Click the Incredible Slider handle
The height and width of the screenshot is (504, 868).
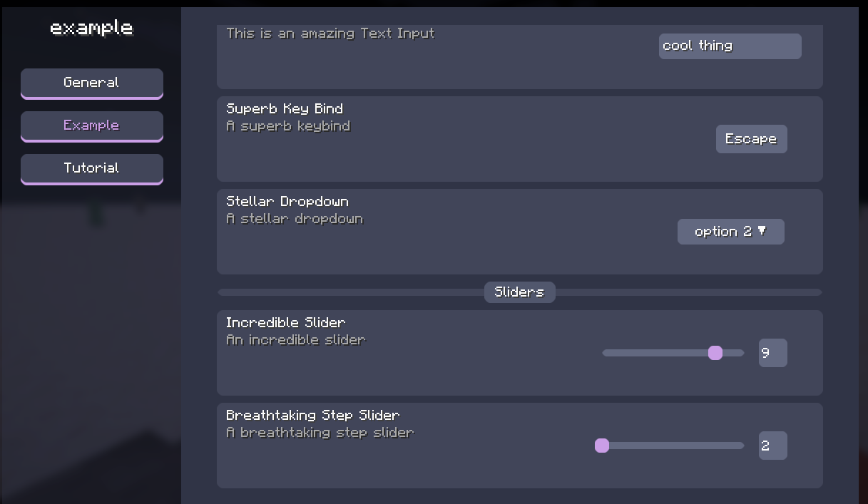coord(715,353)
